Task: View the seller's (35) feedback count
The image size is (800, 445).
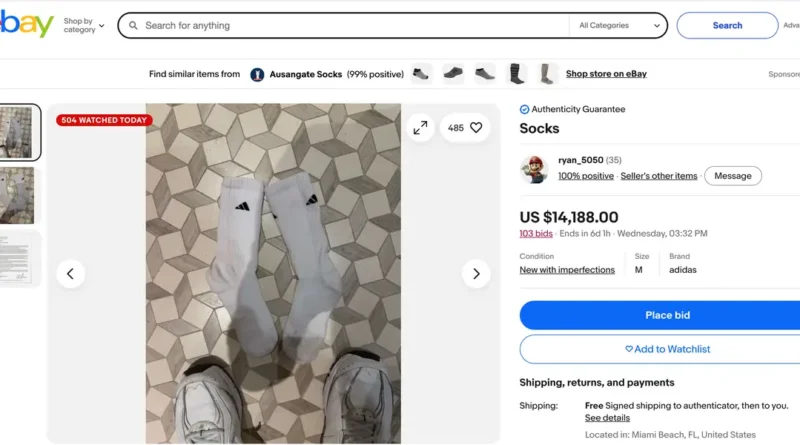Action: [613, 160]
